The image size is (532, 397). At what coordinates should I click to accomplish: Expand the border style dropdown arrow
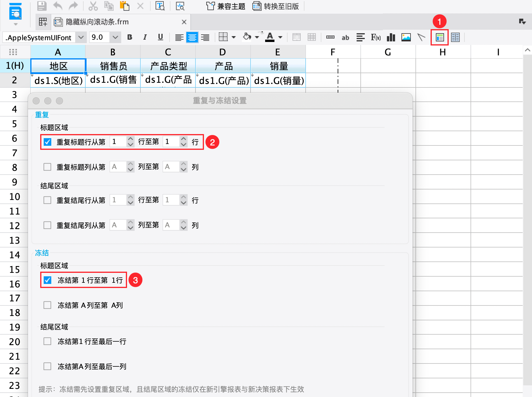click(x=234, y=37)
